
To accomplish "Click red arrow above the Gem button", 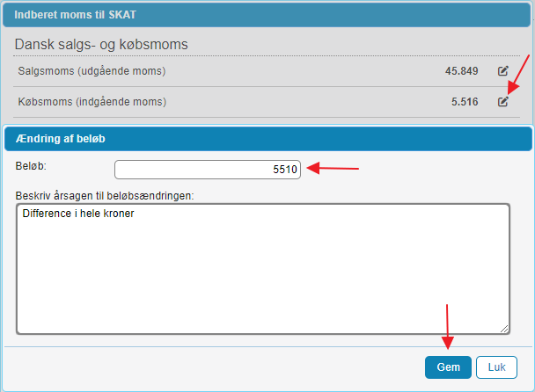I will tap(447, 327).
